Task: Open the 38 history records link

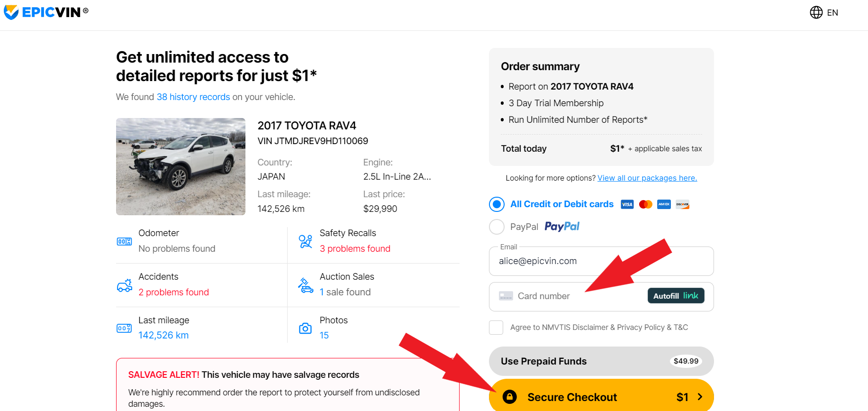Action: pyautogui.click(x=193, y=97)
